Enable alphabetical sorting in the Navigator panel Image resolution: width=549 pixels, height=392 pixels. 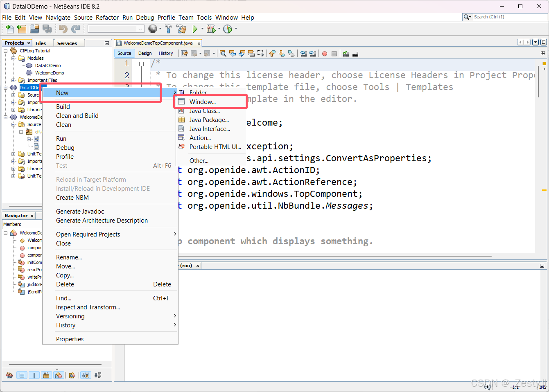[x=85, y=375]
